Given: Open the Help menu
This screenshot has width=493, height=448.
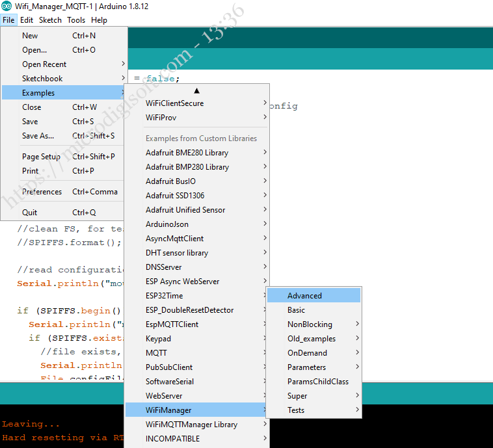Looking at the screenshot, I should click(x=99, y=20).
